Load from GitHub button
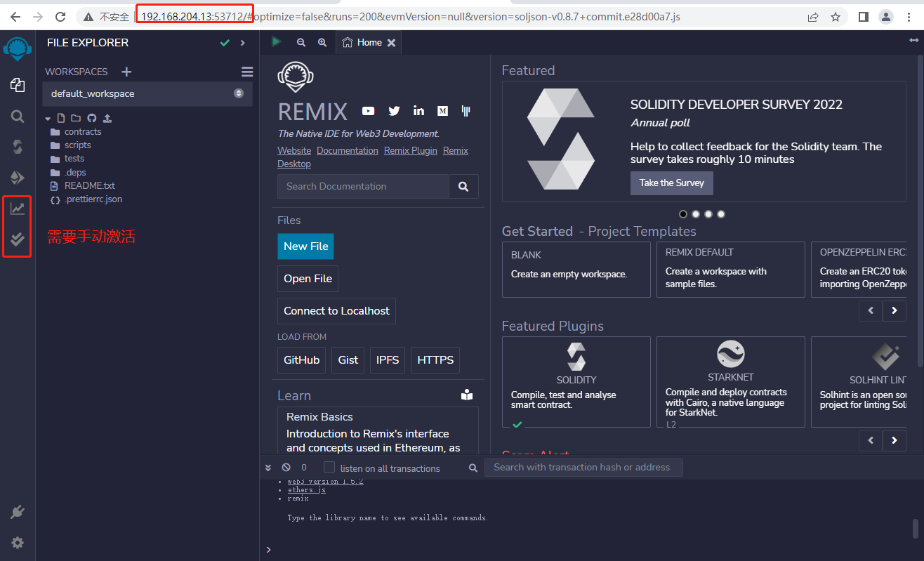The width and height of the screenshot is (924, 561). click(302, 360)
